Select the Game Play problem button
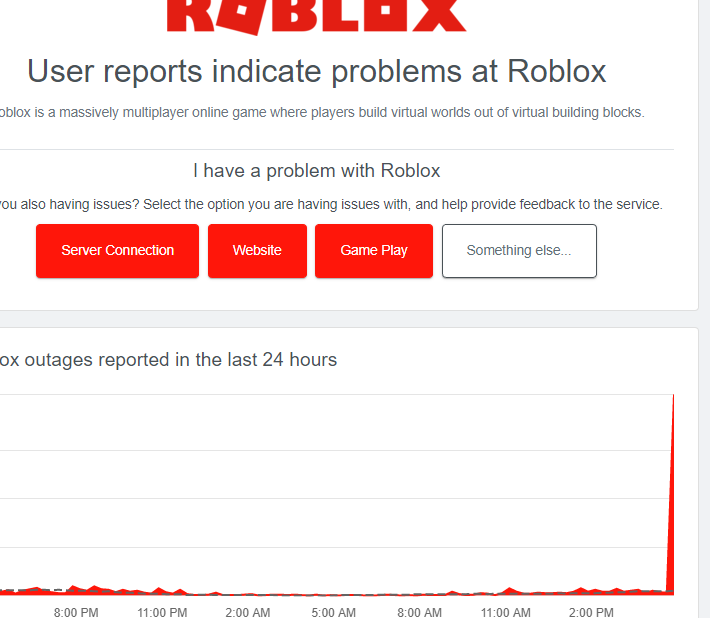The width and height of the screenshot is (710, 618). 374,251
